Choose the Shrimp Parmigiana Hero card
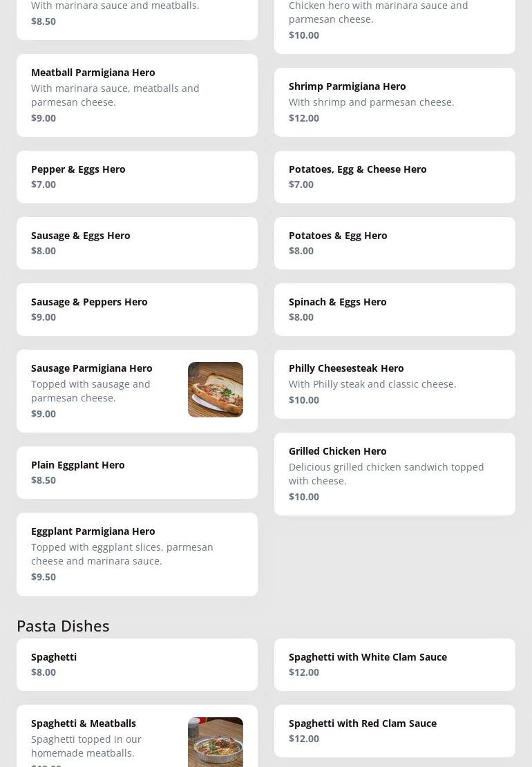 click(395, 102)
